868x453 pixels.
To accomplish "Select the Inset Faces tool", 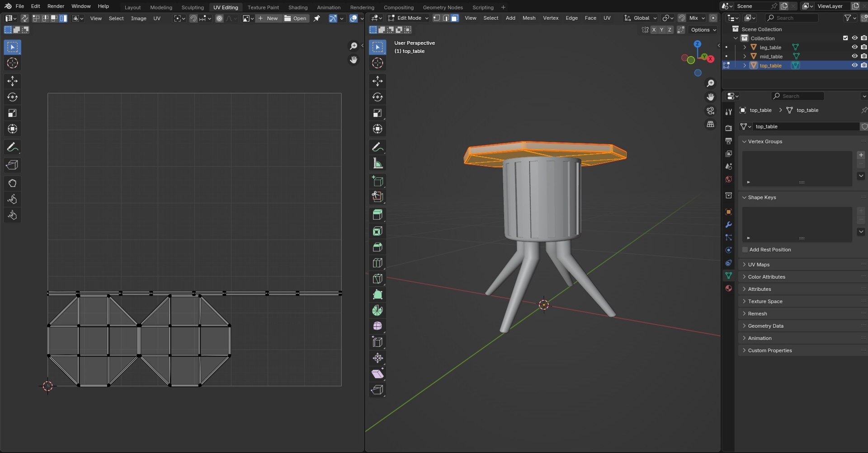I will (377, 231).
